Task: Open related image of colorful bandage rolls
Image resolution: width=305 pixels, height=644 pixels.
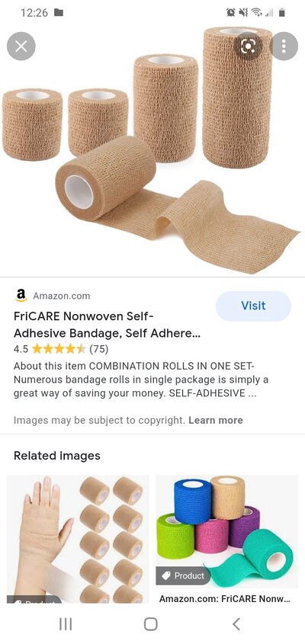Action: click(227, 531)
